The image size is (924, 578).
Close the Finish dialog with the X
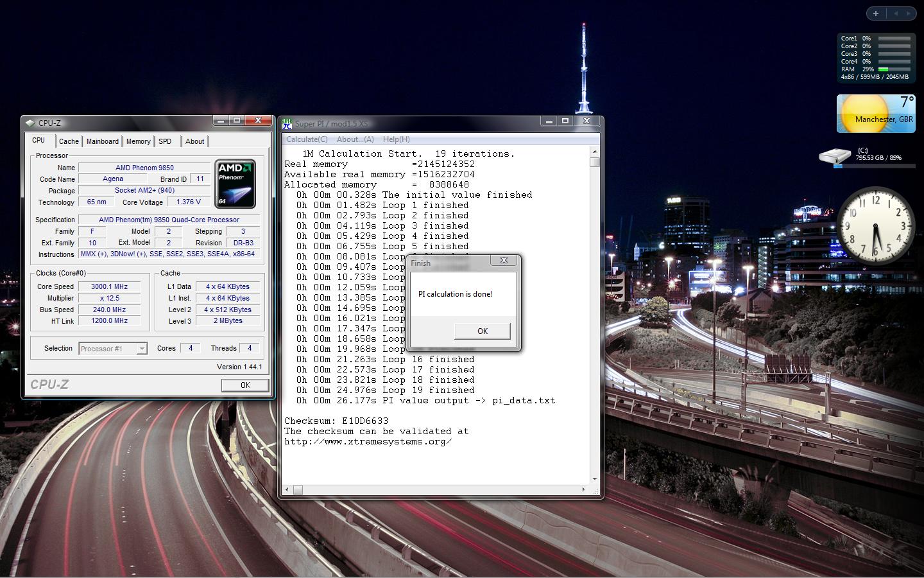click(x=504, y=261)
